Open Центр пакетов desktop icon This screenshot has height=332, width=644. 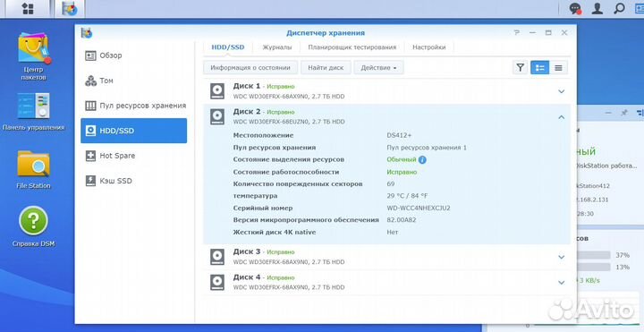pyautogui.click(x=33, y=56)
